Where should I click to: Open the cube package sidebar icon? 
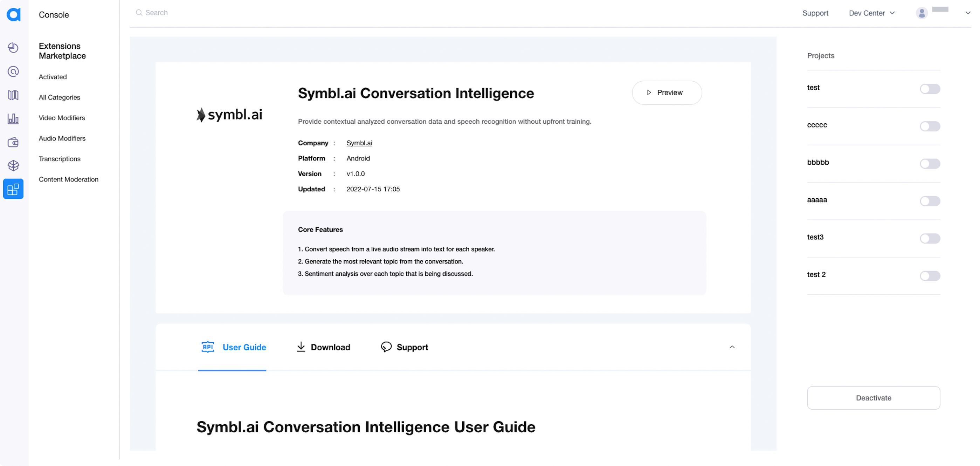click(x=13, y=165)
